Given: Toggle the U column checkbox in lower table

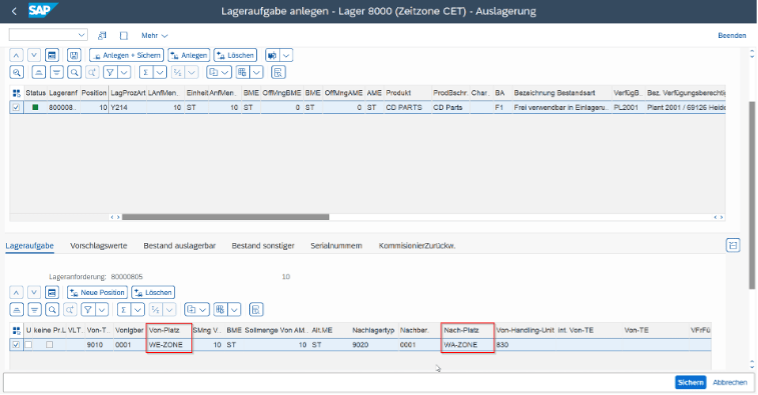Looking at the screenshot, I should click(x=29, y=345).
